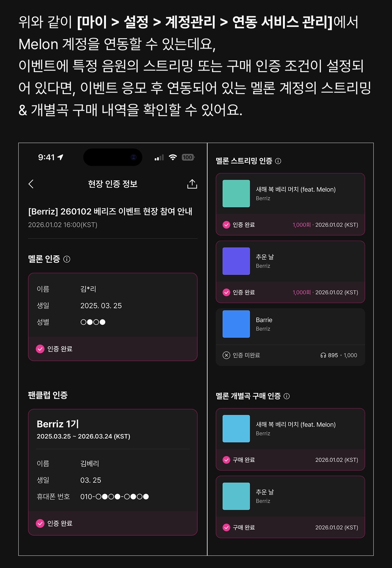The width and height of the screenshot is (392, 568).
Task: Open the info icon beside 멜론 인증
Action: (x=67, y=259)
